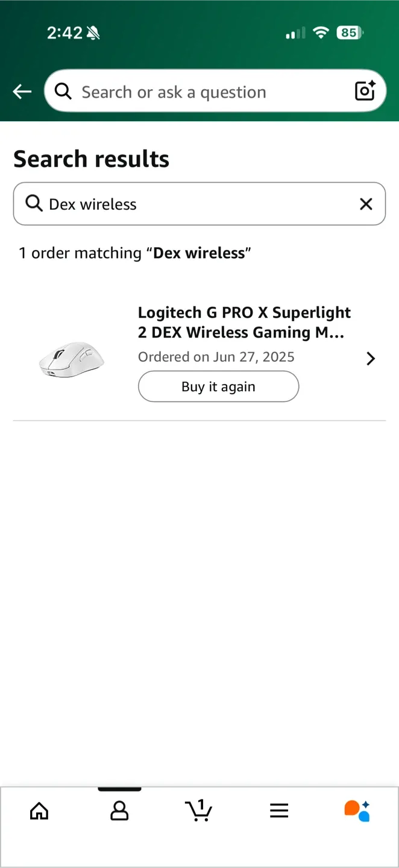Open the profile account icon
399x868 pixels.
(x=119, y=811)
